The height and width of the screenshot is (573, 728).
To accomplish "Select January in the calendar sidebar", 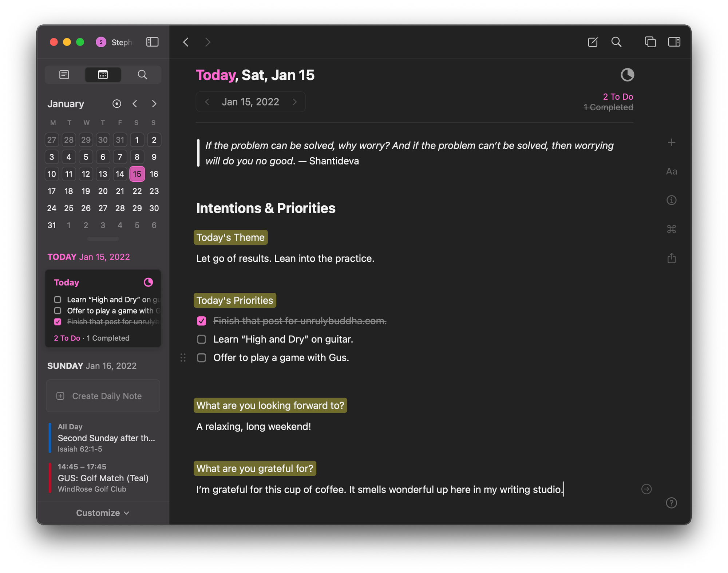I will (65, 103).
